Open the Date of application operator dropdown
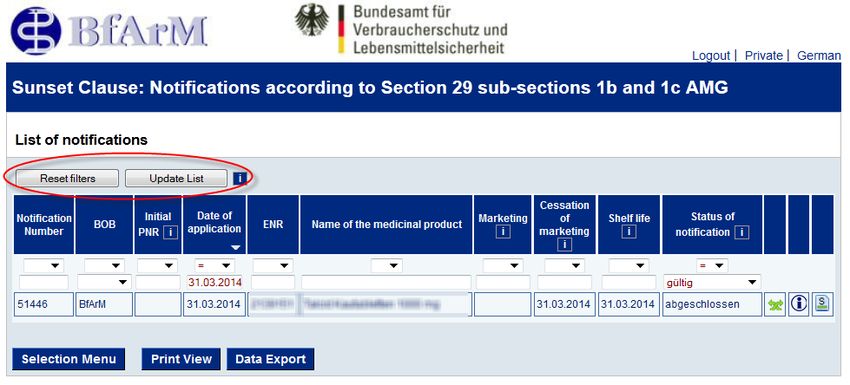 point(215,266)
